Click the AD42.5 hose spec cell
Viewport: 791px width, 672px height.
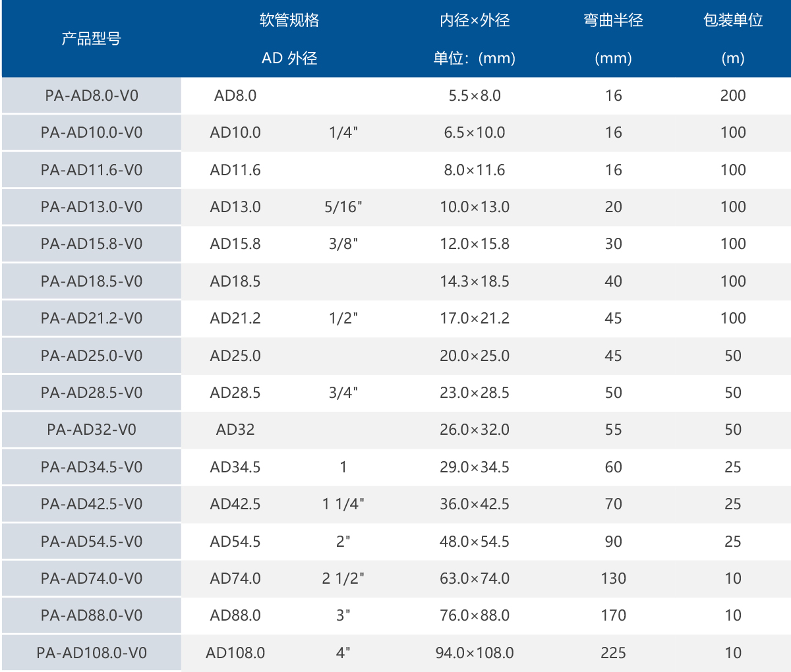[x=235, y=504]
